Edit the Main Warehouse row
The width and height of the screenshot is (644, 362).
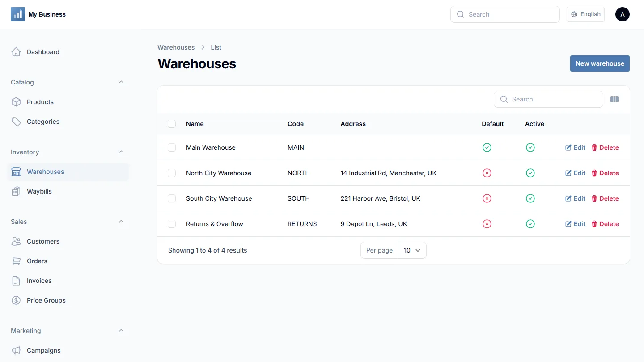(x=575, y=147)
